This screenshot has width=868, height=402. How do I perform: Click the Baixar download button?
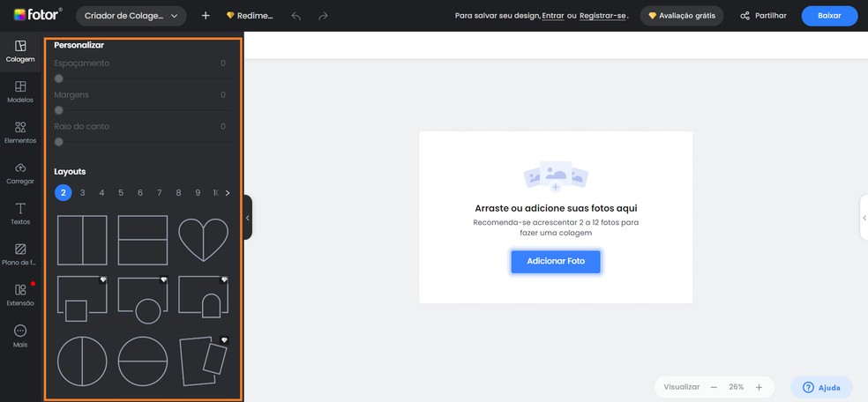[829, 16]
